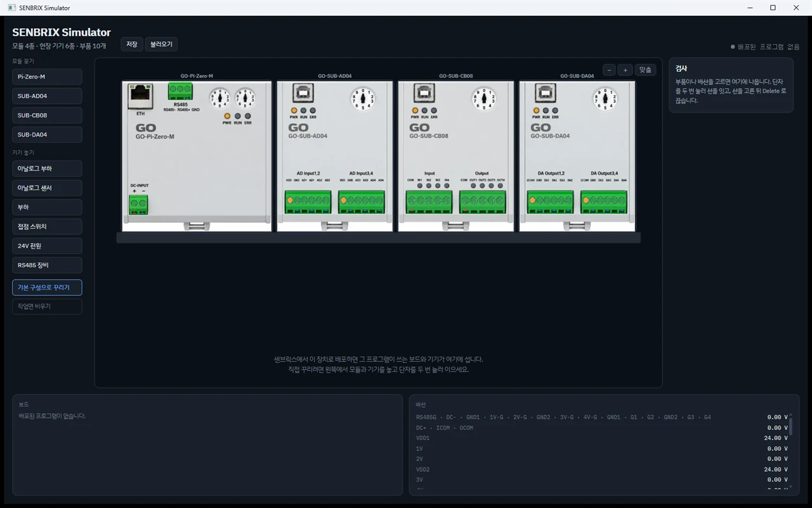Click the first rotary switch on GO-Pi-Zero-M
Image resolution: width=812 pixels, height=508 pixels.
pos(220,98)
